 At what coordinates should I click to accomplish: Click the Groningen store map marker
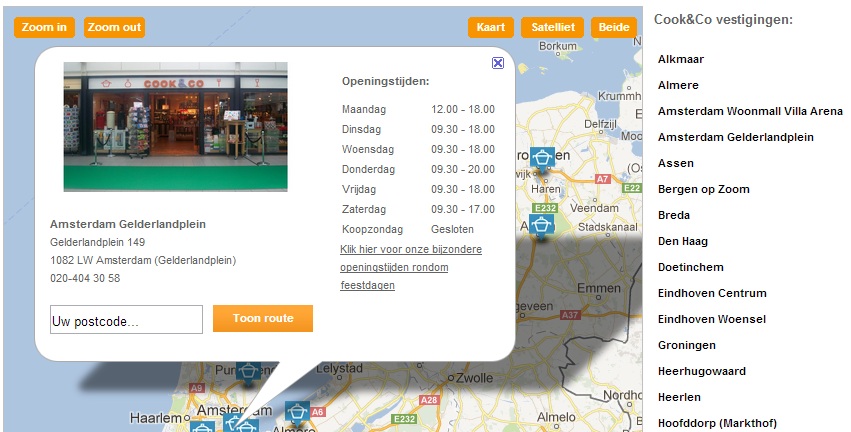tap(542, 158)
